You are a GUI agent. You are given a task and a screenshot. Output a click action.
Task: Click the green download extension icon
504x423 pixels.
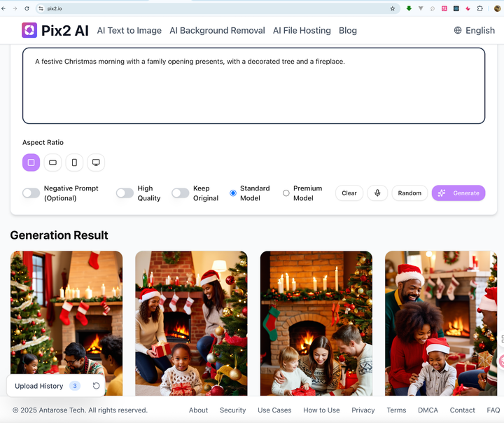tap(409, 8)
